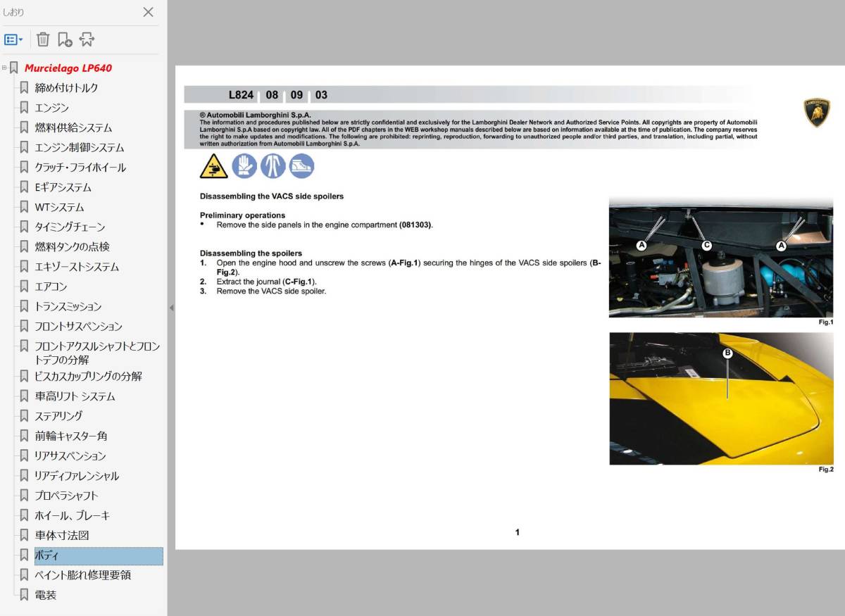The width and height of the screenshot is (845, 616).
Task: Open the 燃料タンクの点検 bookmark
Action: (x=72, y=246)
